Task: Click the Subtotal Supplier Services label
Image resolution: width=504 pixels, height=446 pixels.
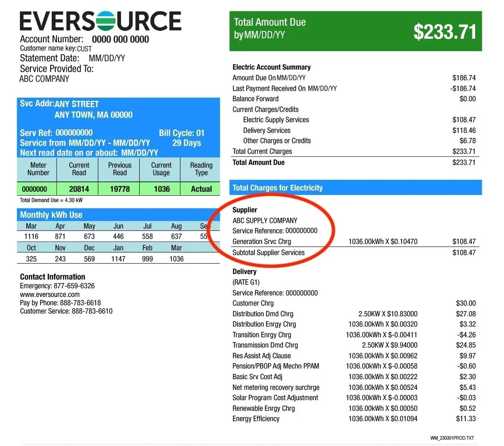Action: point(268,253)
